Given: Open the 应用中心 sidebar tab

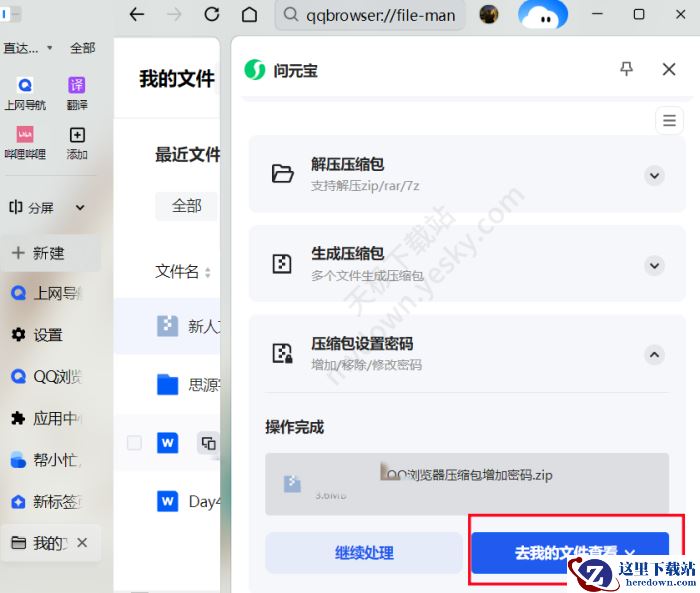Looking at the screenshot, I should pos(48,418).
